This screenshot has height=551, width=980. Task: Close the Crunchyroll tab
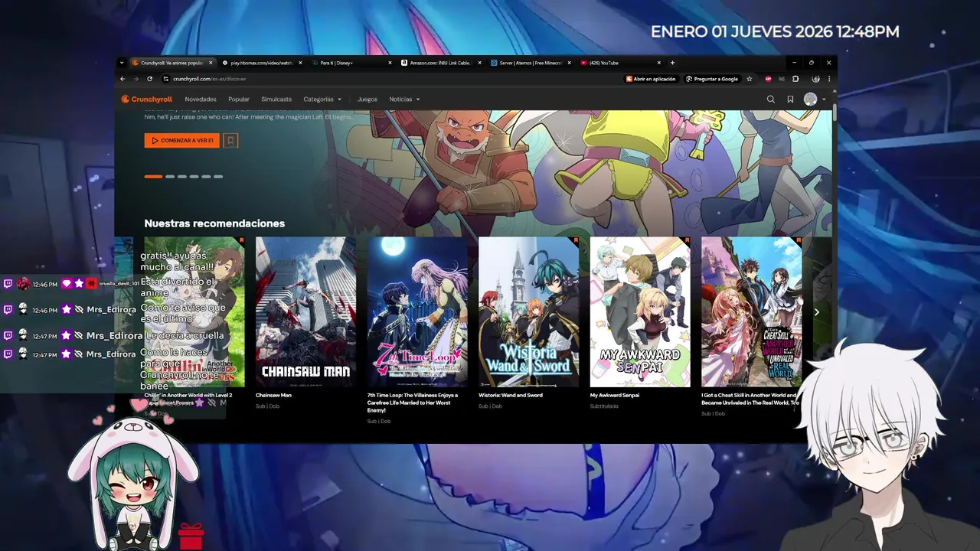(x=211, y=63)
